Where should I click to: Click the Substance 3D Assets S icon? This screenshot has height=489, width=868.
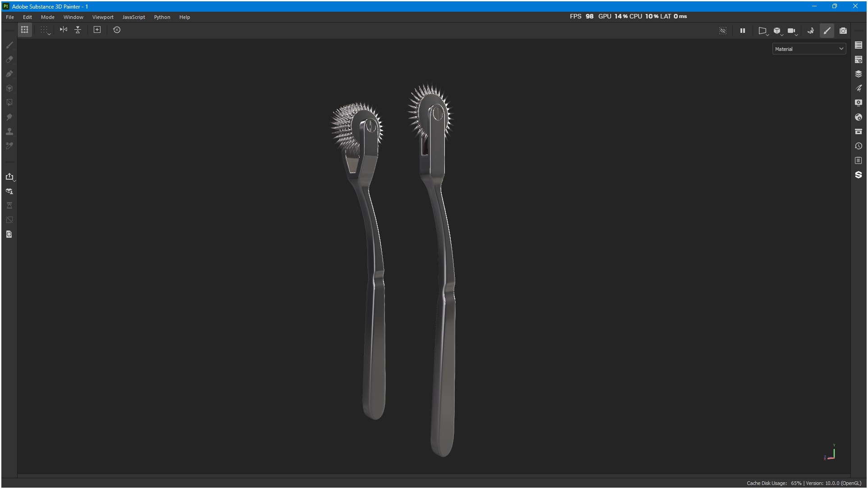[858, 175]
